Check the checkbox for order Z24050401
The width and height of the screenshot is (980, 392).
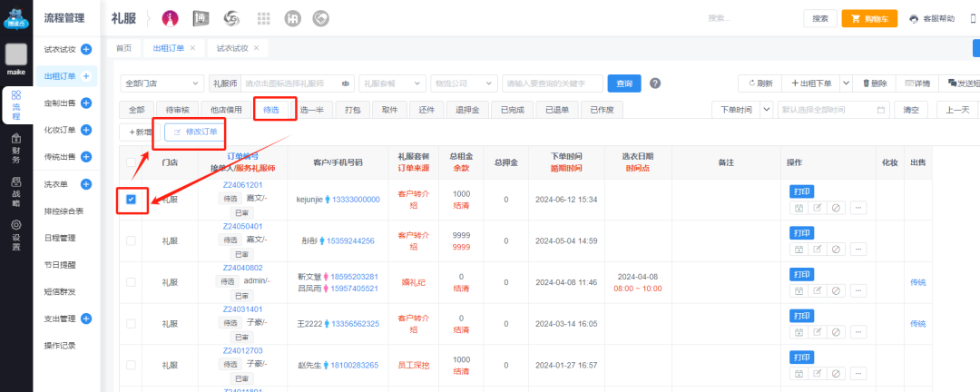tap(131, 240)
